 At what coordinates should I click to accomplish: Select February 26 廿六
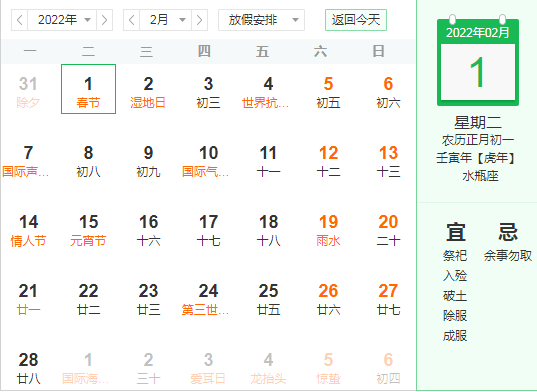[328, 300]
